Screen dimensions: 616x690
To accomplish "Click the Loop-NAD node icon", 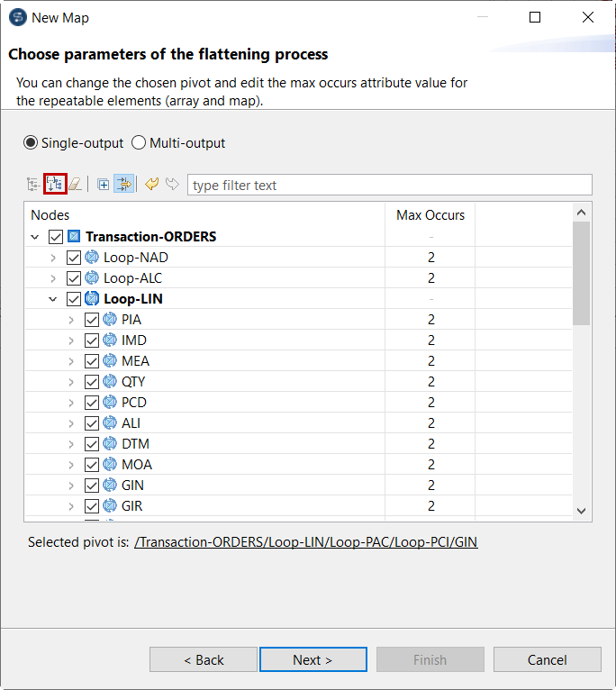I will pyautogui.click(x=92, y=258).
